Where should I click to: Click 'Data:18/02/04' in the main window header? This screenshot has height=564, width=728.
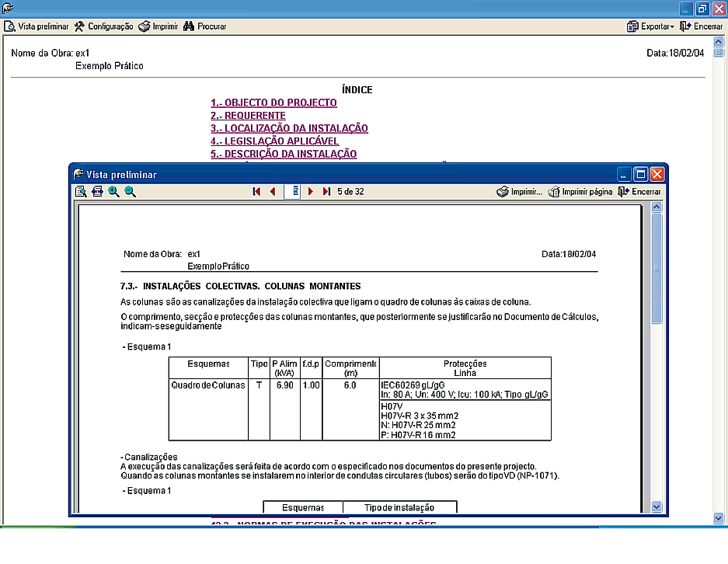[675, 54]
